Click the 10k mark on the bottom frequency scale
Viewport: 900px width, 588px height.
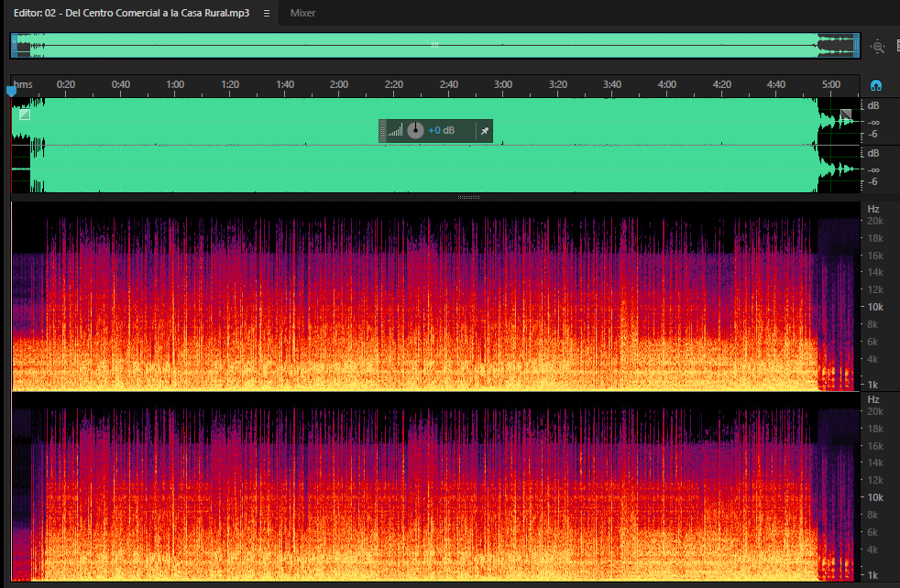coord(875,497)
